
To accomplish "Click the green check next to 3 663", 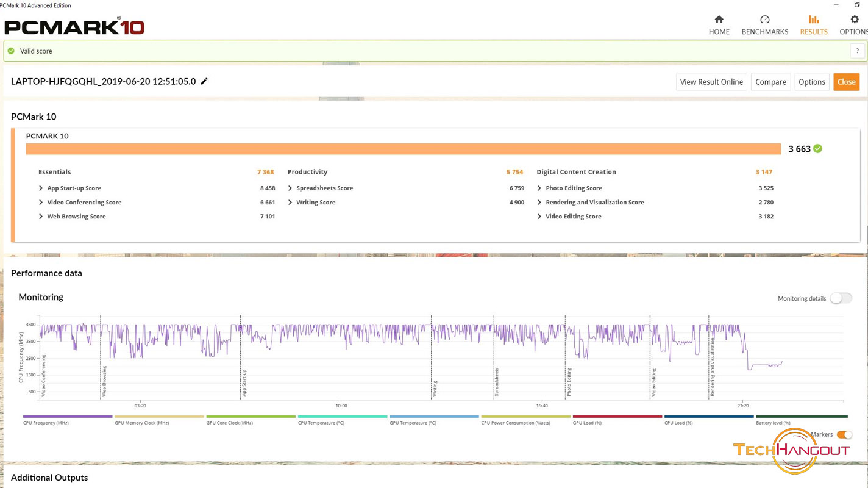I will [x=817, y=149].
